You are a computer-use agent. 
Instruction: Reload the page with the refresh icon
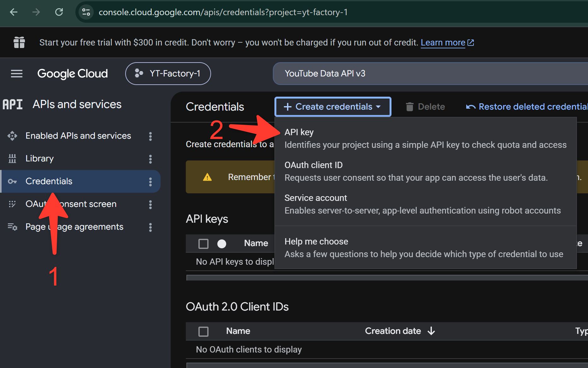click(x=59, y=12)
